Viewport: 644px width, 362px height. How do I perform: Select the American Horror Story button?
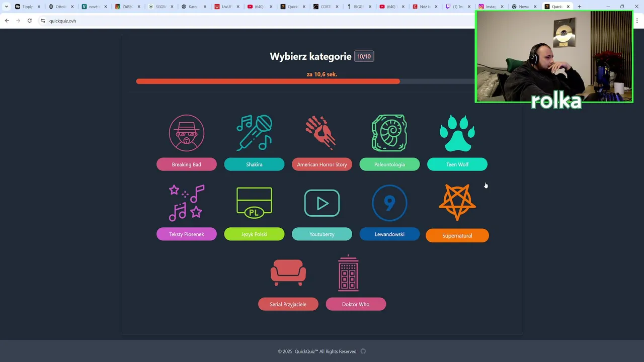pyautogui.click(x=321, y=164)
